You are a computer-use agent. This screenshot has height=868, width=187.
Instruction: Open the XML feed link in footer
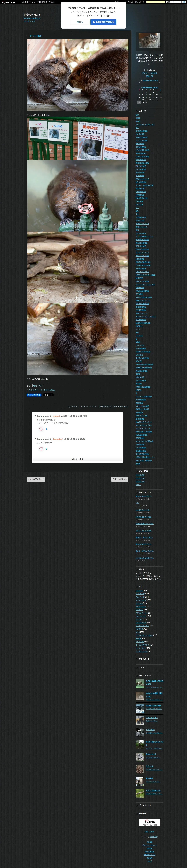coord(147,832)
